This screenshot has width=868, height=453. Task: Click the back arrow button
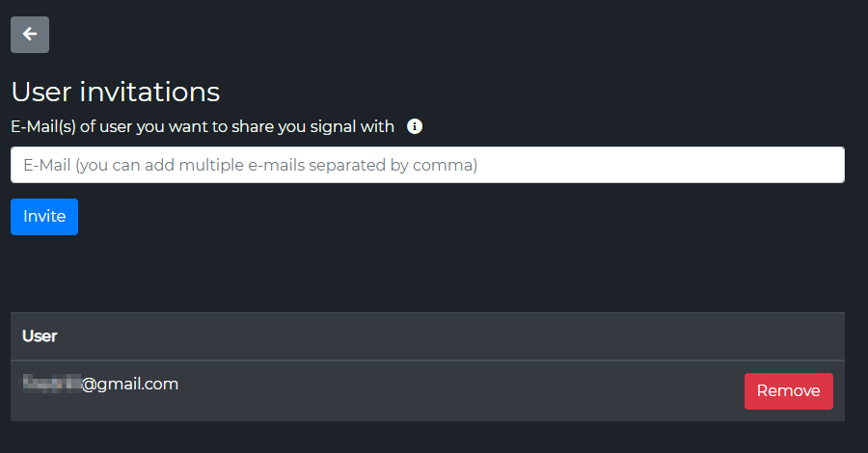pyautogui.click(x=30, y=35)
